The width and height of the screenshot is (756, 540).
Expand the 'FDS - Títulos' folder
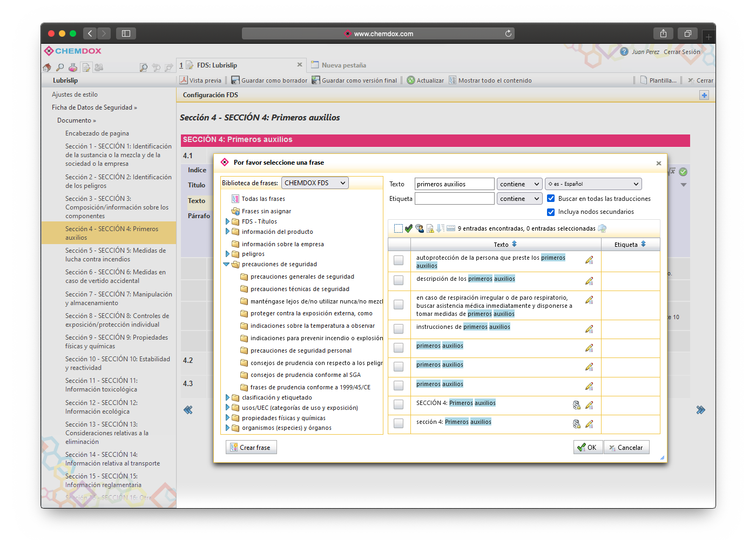(x=227, y=221)
